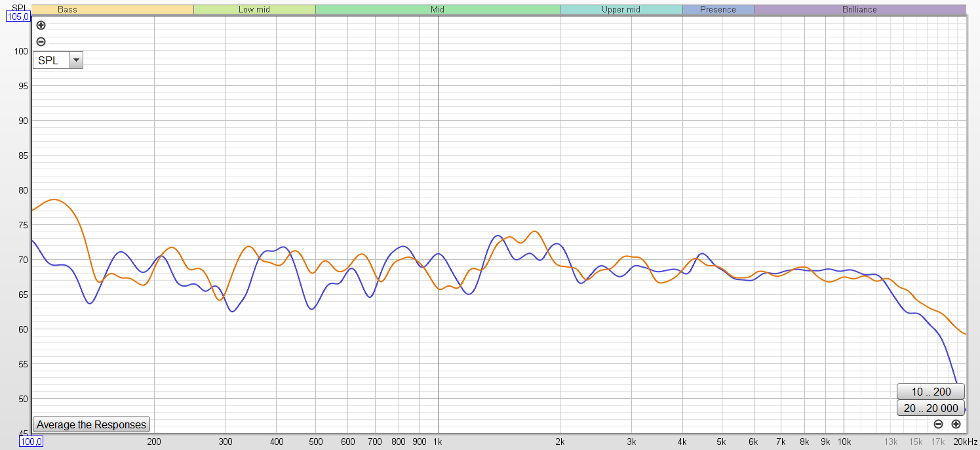Viewport: 980px width, 450px height.
Task: Click the 95 dB level axis label
Action: (x=22, y=86)
